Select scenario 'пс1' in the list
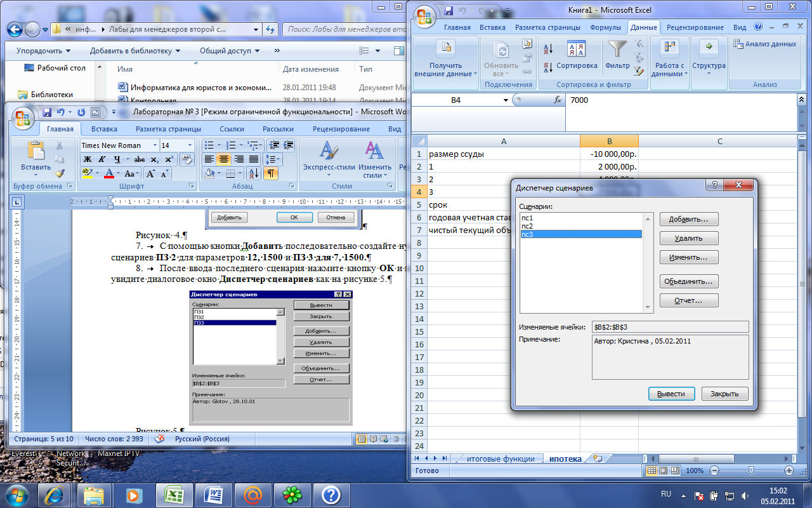812x508 pixels. pyautogui.click(x=581, y=218)
